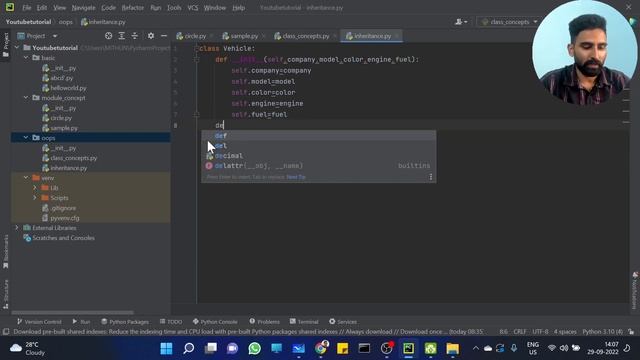640x360 pixels.
Task: Click the CRLF line separator widget
Action: [x=520, y=331]
